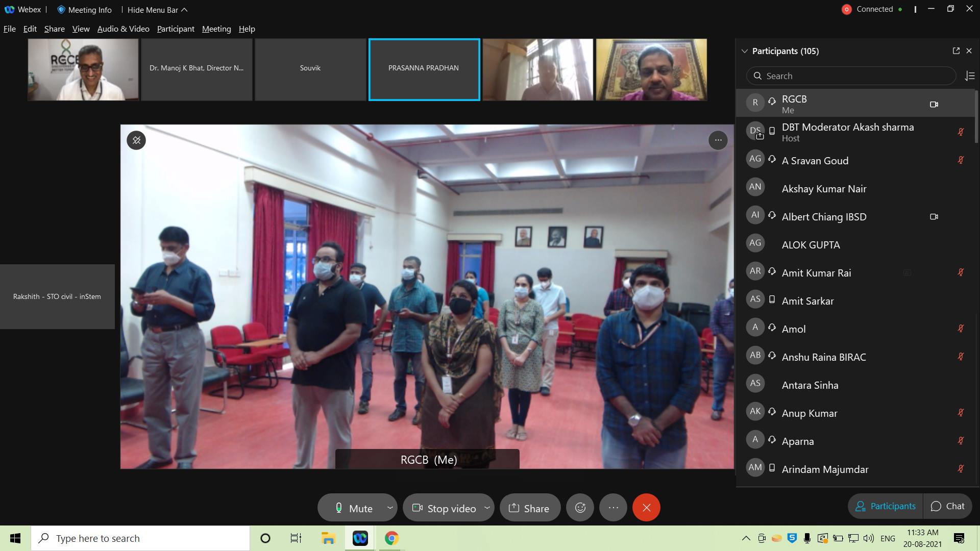This screenshot has height=551, width=980.
Task: End the meeting with the red X button
Action: 646,508
